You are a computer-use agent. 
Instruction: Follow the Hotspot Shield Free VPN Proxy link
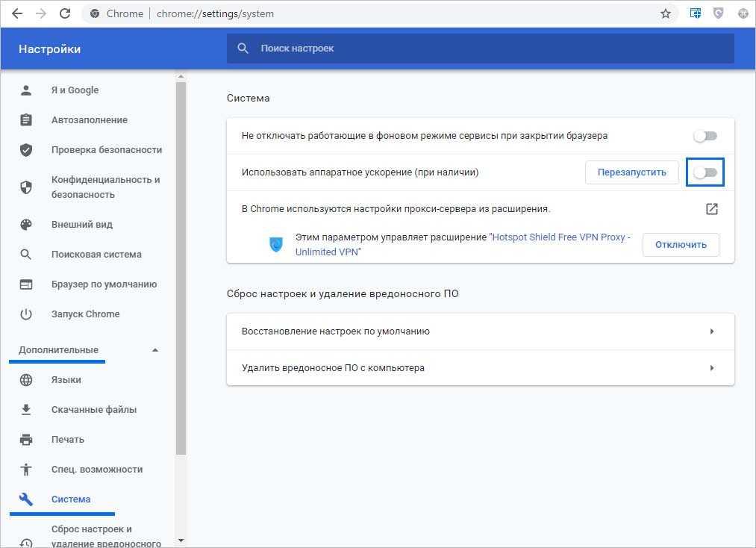pos(560,237)
